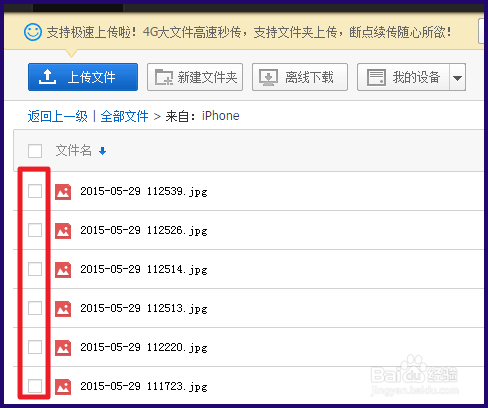Check the box for 2015-05-29 112220.jpg

35,347
